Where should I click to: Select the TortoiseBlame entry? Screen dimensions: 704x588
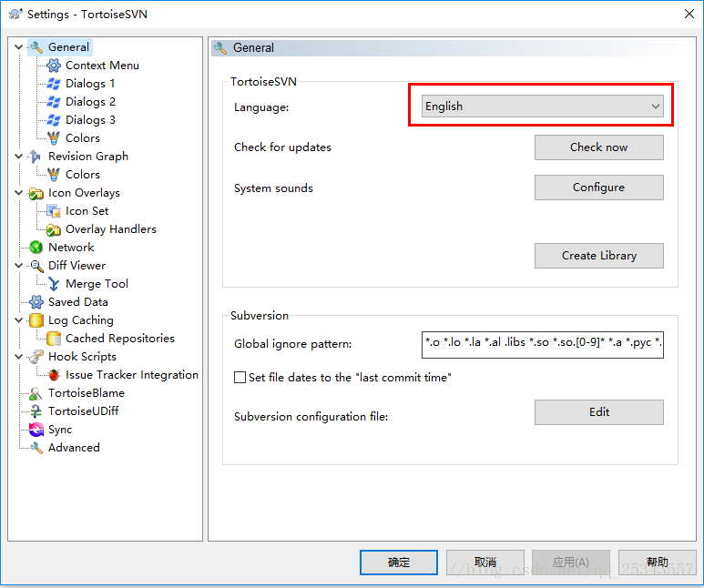click(87, 393)
